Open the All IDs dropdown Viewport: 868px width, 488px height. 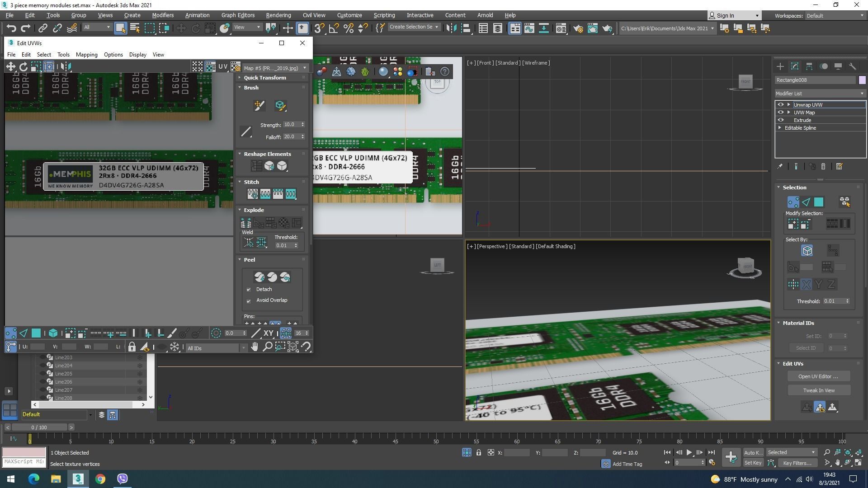coord(217,348)
